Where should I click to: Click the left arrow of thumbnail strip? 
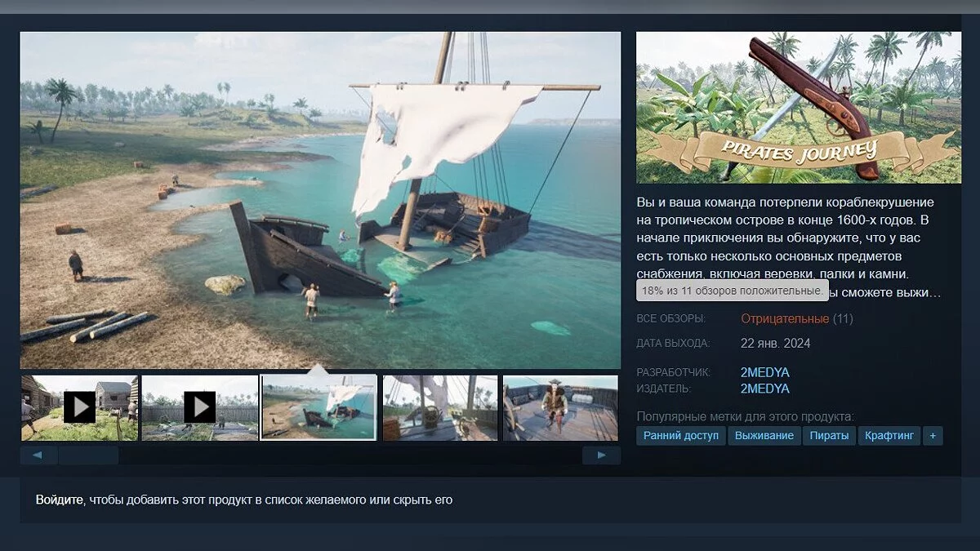(38, 455)
